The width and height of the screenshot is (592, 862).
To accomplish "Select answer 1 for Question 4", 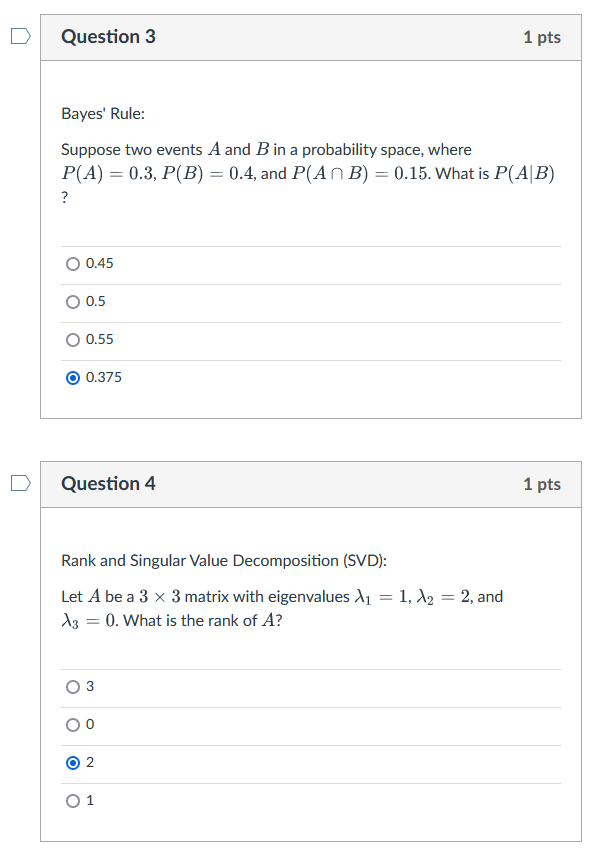I will [x=72, y=800].
